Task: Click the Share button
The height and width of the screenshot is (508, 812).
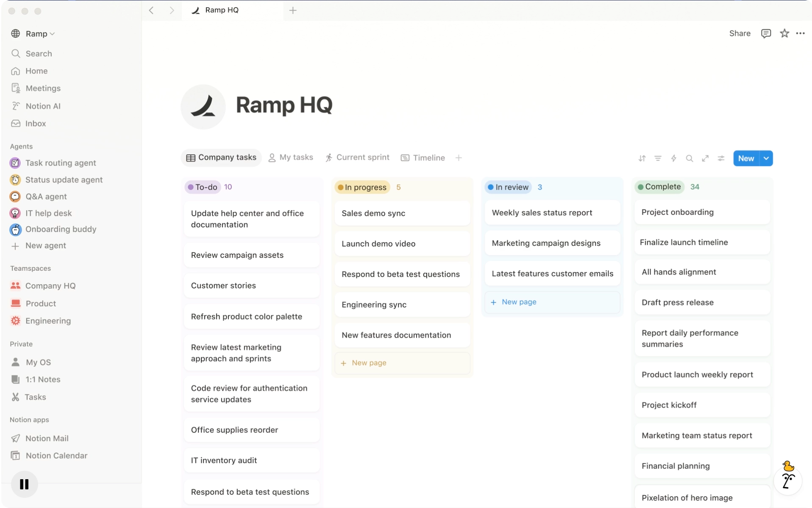Action: click(740, 33)
